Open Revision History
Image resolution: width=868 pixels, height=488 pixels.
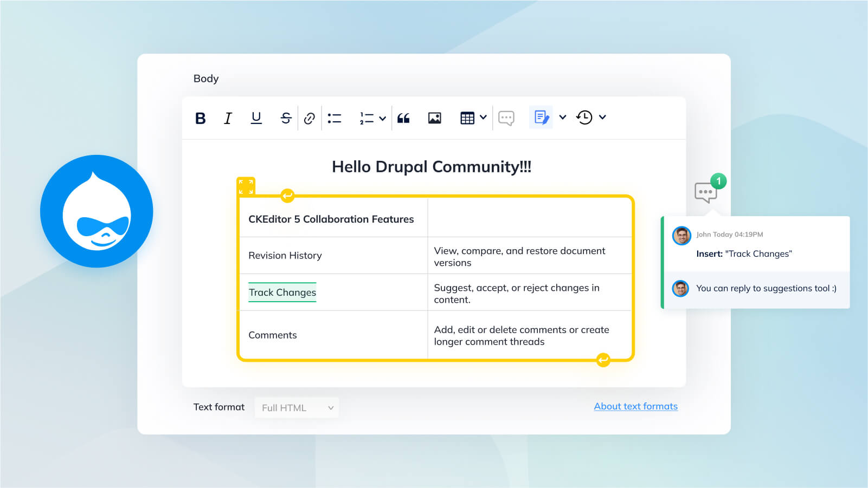click(584, 117)
